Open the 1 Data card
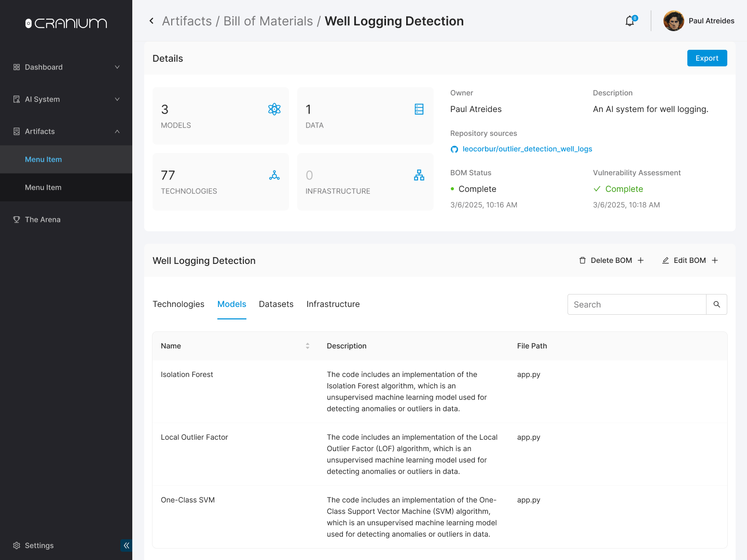Screen dimensions: 747x560 click(365, 116)
